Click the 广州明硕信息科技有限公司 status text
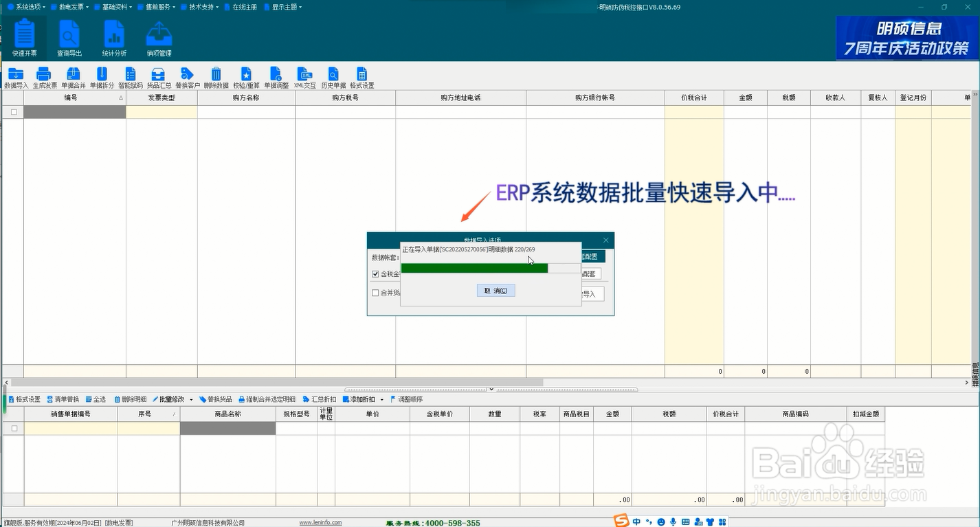980x527 pixels. (208, 523)
